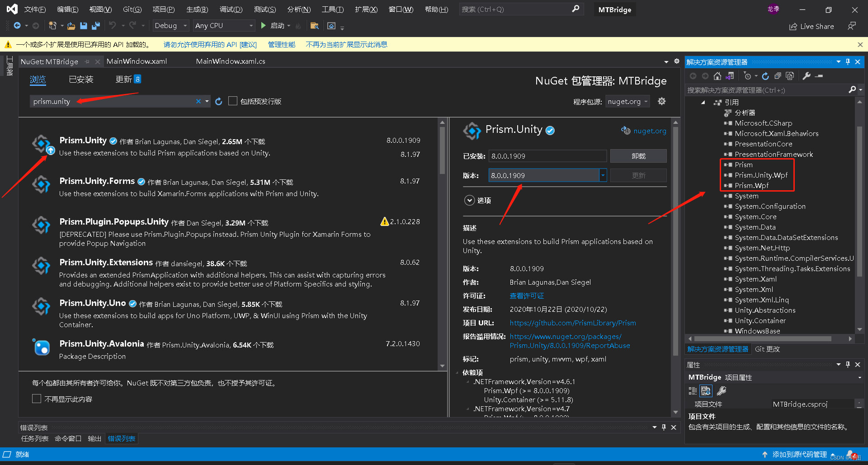Pin the Solution Explorer panel
868x465 pixels.
[848, 62]
